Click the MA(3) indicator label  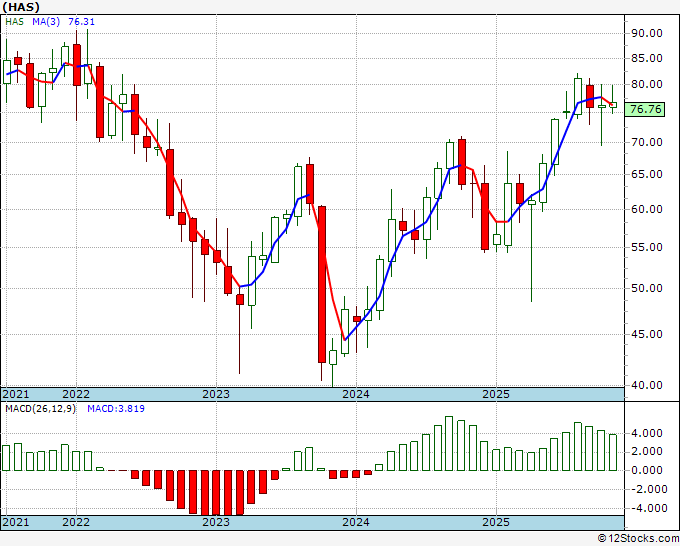46,22
